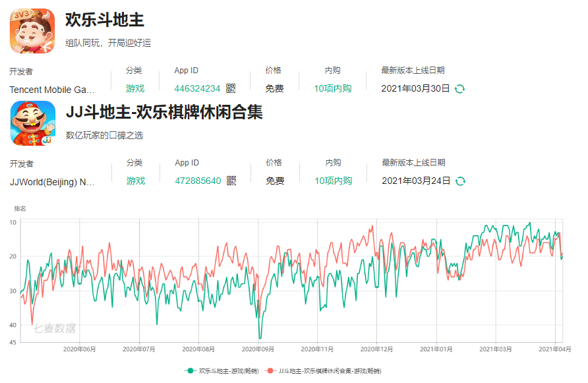Select the 2021年01月 axis label
The image size is (588, 383).
coord(436,349)
